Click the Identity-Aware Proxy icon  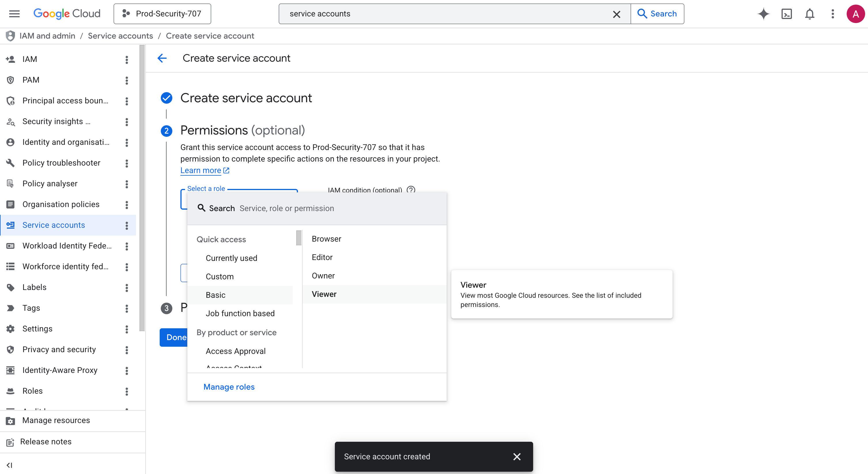coord(10,370)
